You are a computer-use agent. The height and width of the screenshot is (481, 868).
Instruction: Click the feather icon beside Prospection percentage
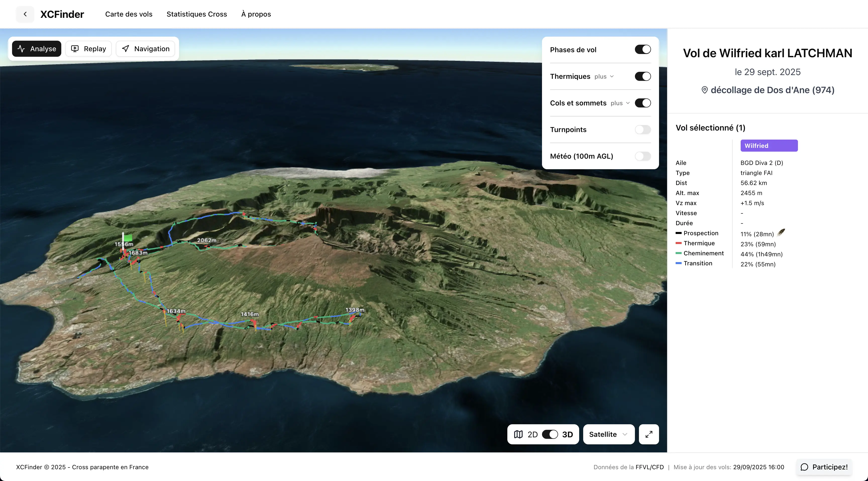pyautogui.click(x=781, y=233)
